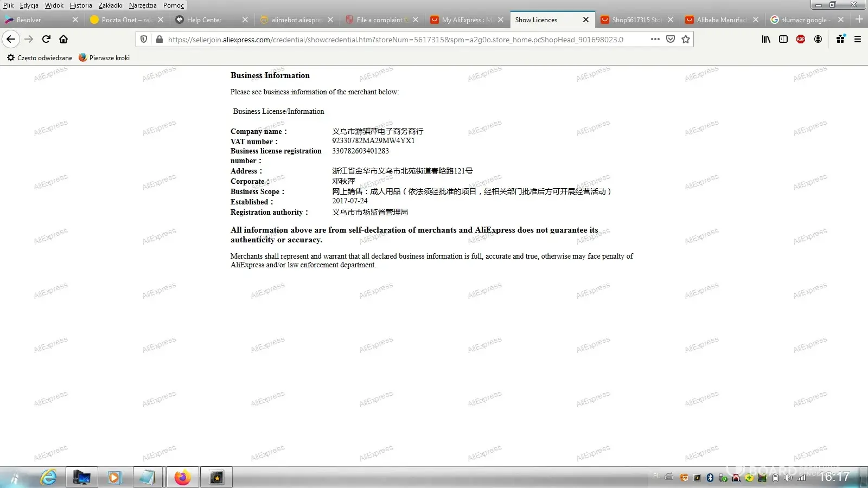Open the Firefox home page
Screen dimensions: 868x488
pyautogui.click(x=63, y=39)
